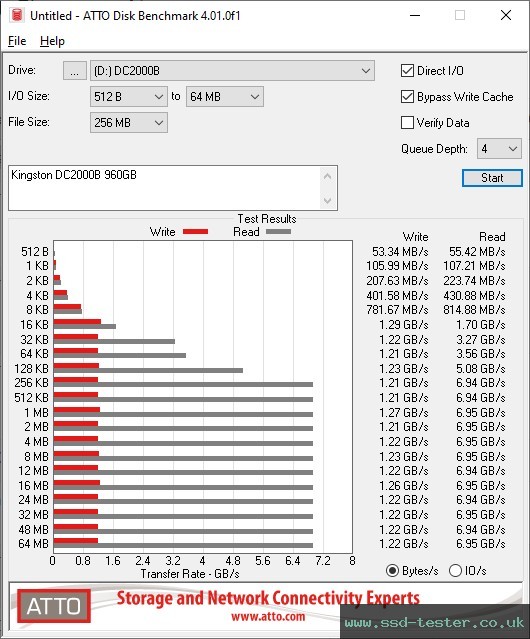The height and width of the screenshot is (639, 530).
Task: Click the gray Read legend swatch
Action: click(x=278, y=231)
